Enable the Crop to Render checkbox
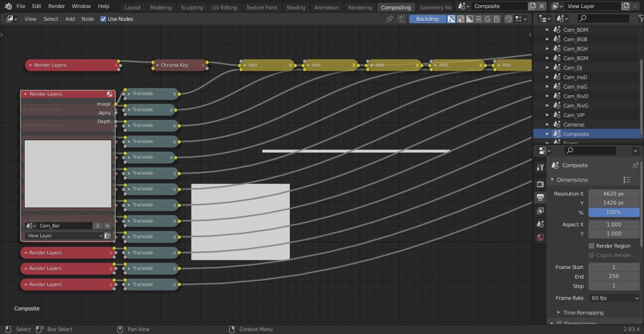 click(591, 256)
